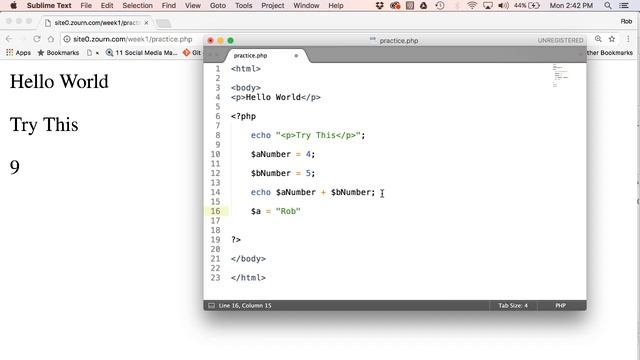This screenshot has height=360, width=640.
Task: Reload the page in Chrome
Action: click(37, 39)
